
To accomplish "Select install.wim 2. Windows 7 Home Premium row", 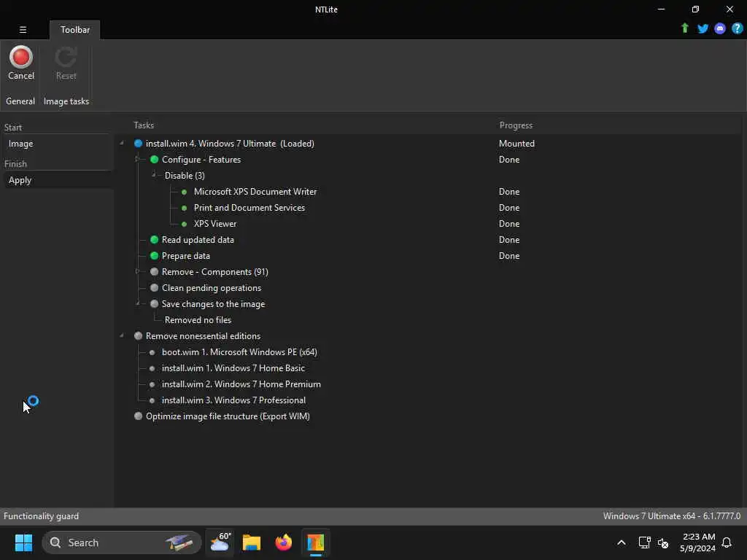I will click(241, 384).
